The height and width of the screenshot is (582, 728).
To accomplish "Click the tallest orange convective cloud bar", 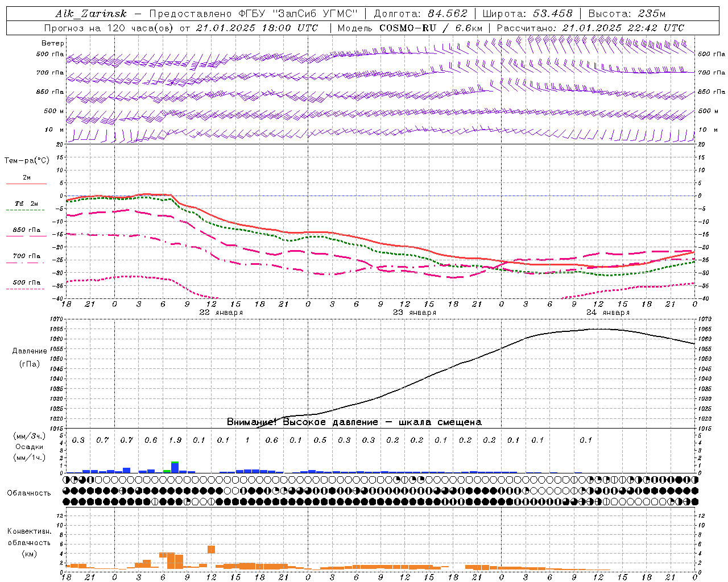I will [x=171, y=560].
